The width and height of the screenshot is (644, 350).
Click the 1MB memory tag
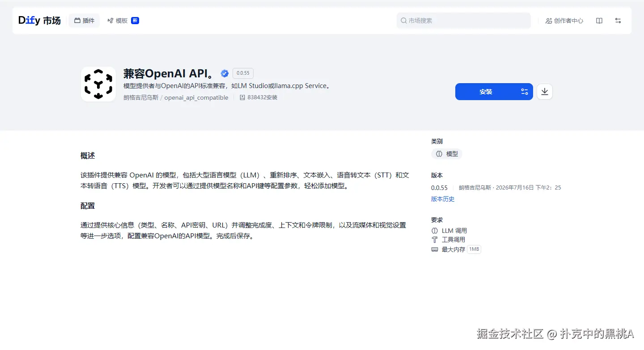pyautogui.click(x=474, y=249)
